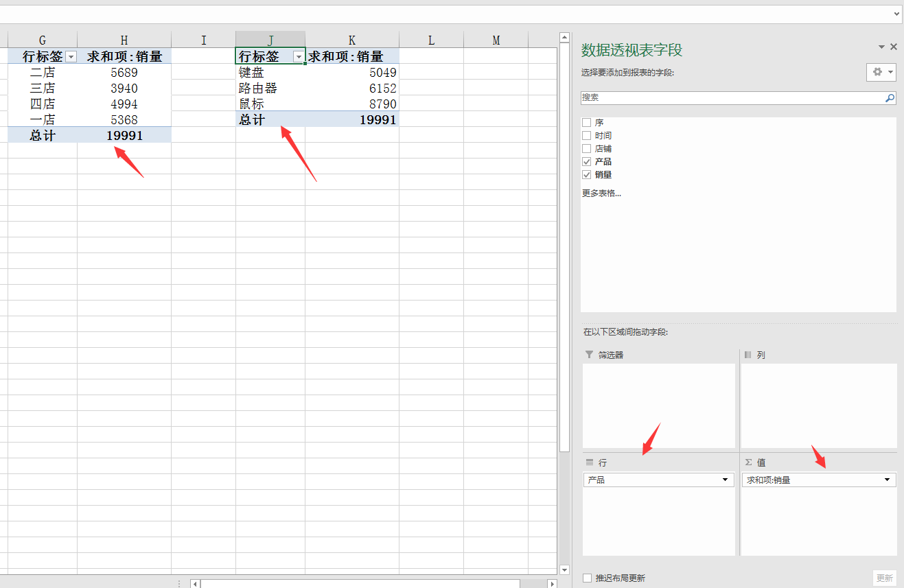Click the horizontal scrollbar right arrow
The height and width of the screenshot is (588, 904).
coord(552,584)
